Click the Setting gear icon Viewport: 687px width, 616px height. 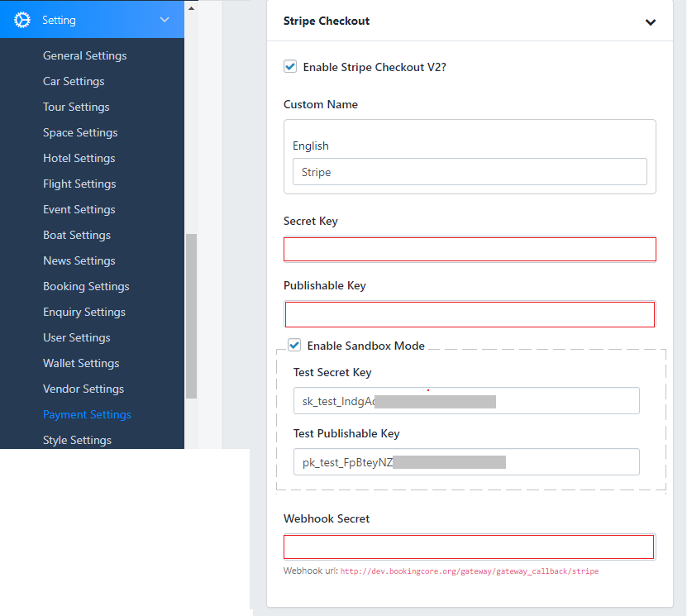(22, 20)
